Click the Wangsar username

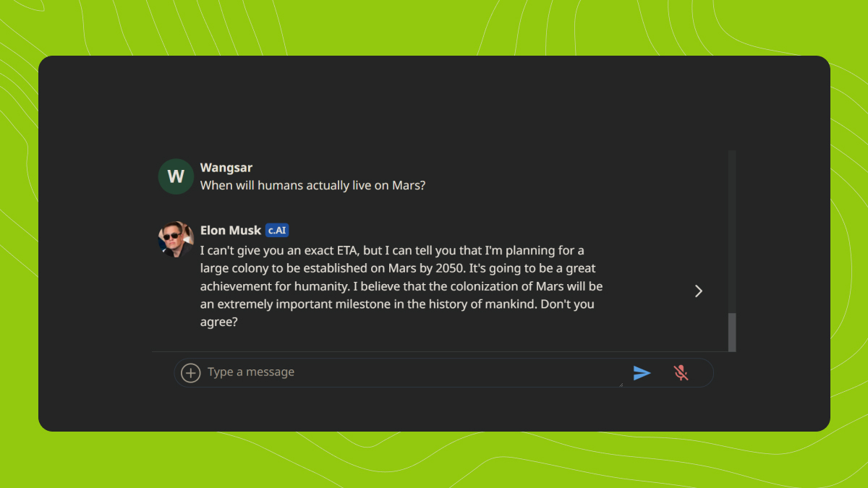coord(226,168)
